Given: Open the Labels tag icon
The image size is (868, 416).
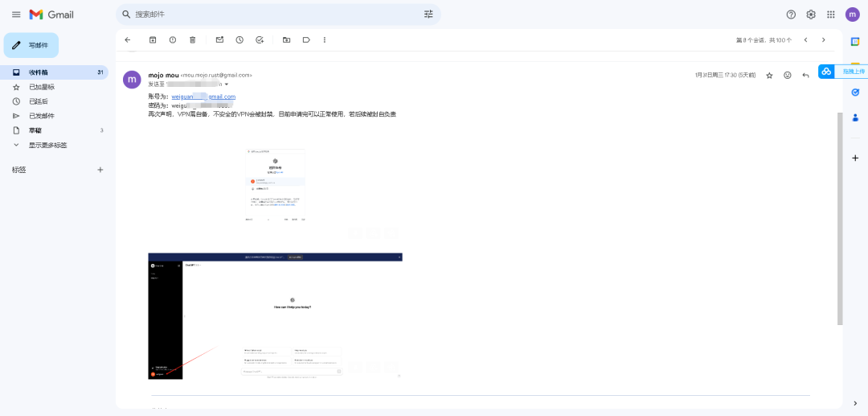Looking at the screenshot, I should point(306,40).
